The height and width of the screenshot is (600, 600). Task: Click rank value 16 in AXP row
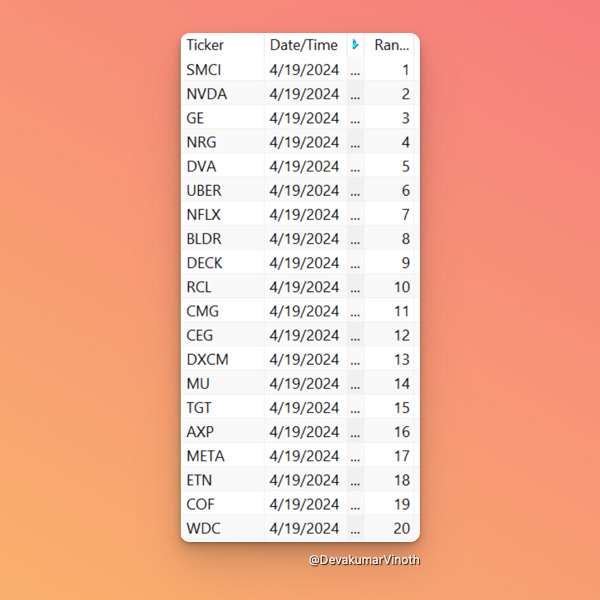389,431
